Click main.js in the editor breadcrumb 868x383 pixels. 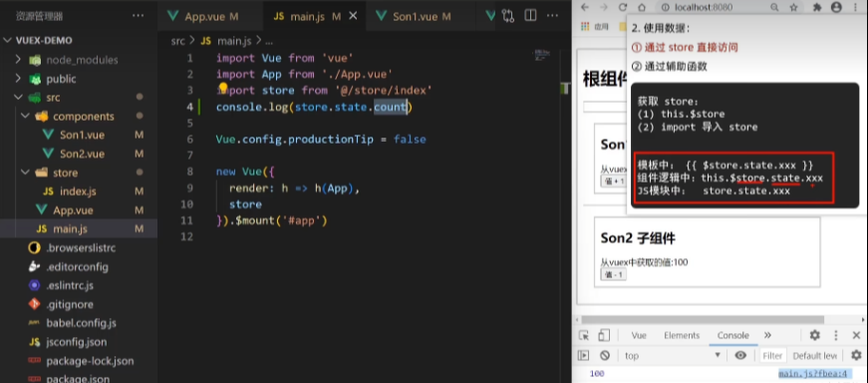click(x=234, y=41)
